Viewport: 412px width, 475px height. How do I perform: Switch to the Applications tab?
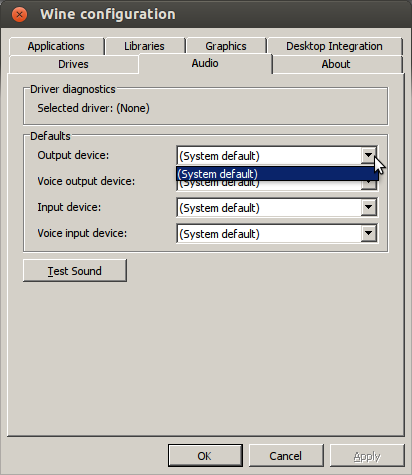pos(56,46)
